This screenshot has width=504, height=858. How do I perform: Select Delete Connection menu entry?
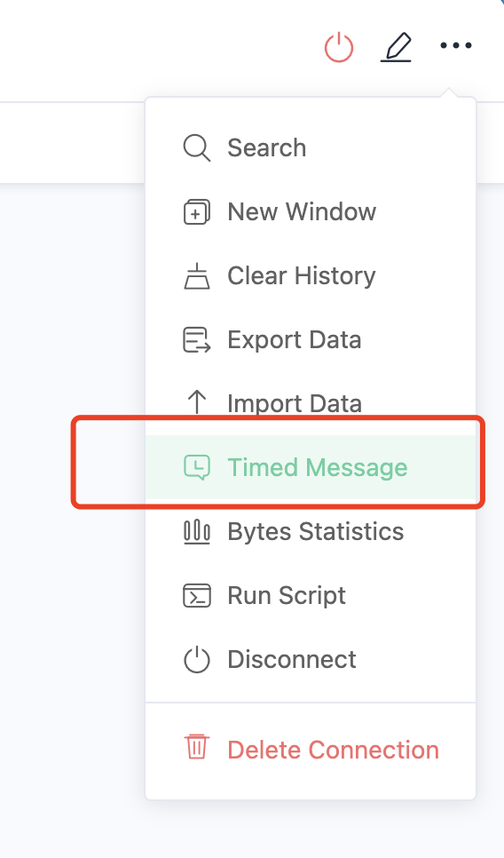point(311,750)
